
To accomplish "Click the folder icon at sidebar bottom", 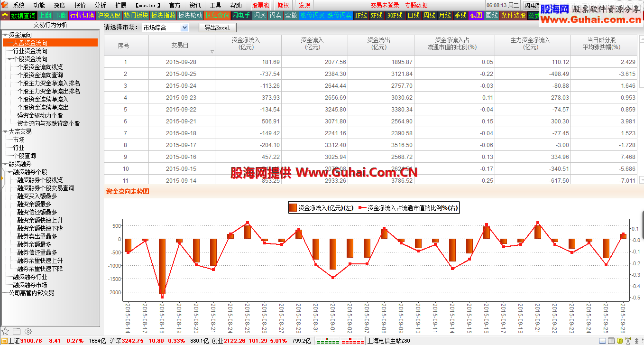I will tap(17, 331).
